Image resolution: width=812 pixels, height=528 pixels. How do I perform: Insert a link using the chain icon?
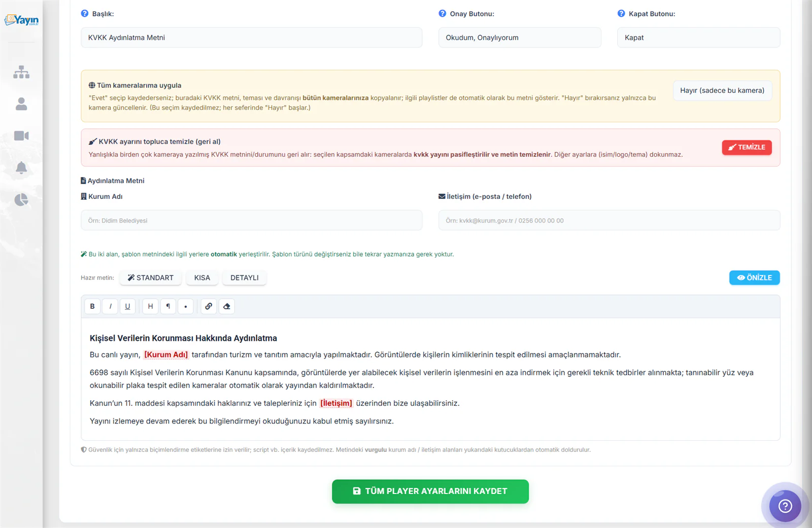click(209, 306)
